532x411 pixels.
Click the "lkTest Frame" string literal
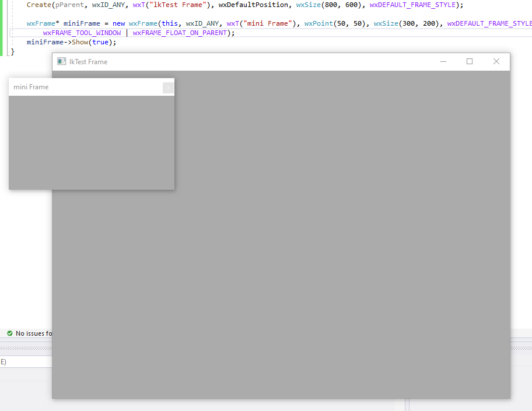[178, 5]
